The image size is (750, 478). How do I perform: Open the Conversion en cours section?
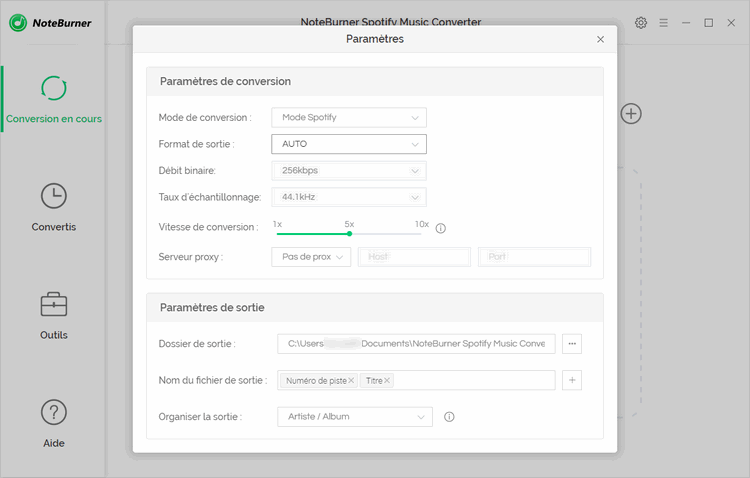click(x=54, y=100)
